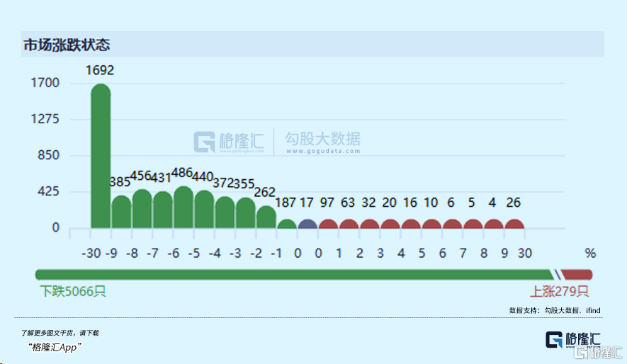Click the value label 16
The height and width of the screenshot is (364, 627).
click(x=410, y=203)
